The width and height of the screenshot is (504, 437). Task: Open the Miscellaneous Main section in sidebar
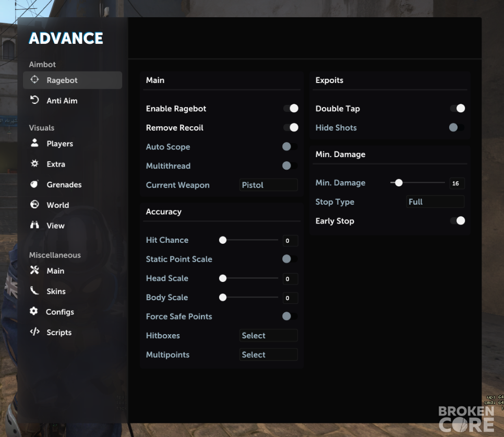[x=73, y=271]
